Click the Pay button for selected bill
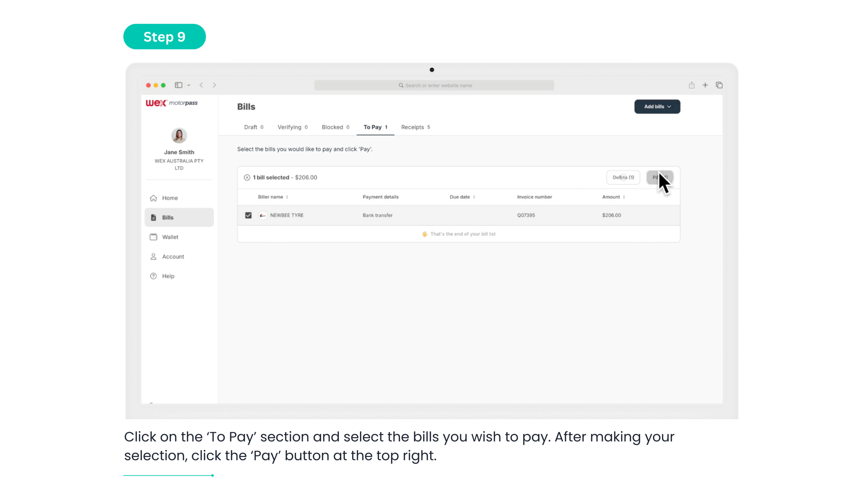This screenshot has width=862, height=504. pos(660,177)
